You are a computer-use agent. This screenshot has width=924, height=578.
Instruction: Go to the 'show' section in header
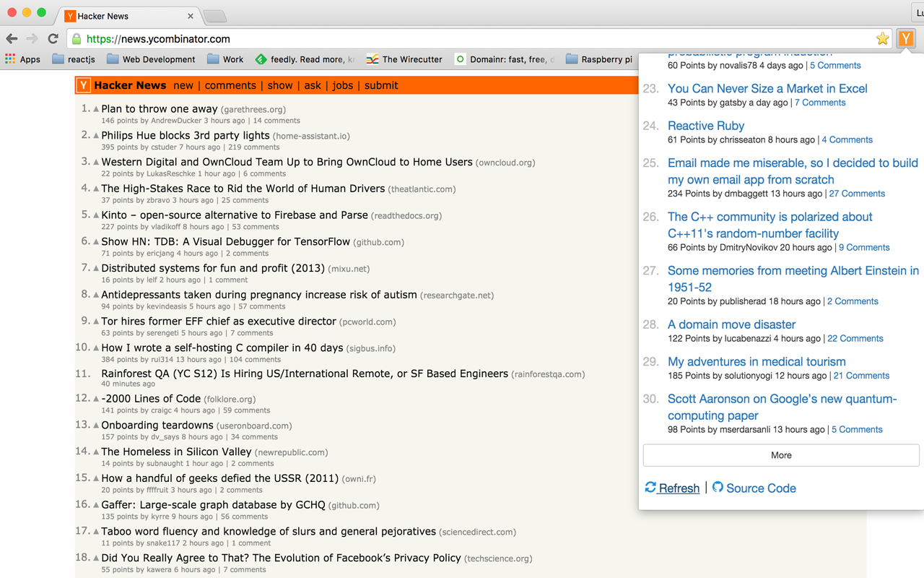pyautogui.click(x=280, y=85)
